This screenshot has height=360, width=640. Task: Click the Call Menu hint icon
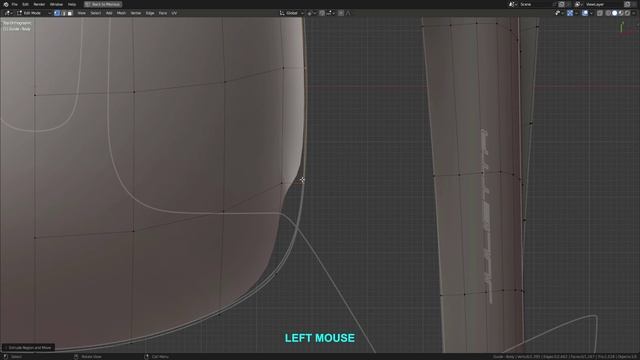click(147, 357)
